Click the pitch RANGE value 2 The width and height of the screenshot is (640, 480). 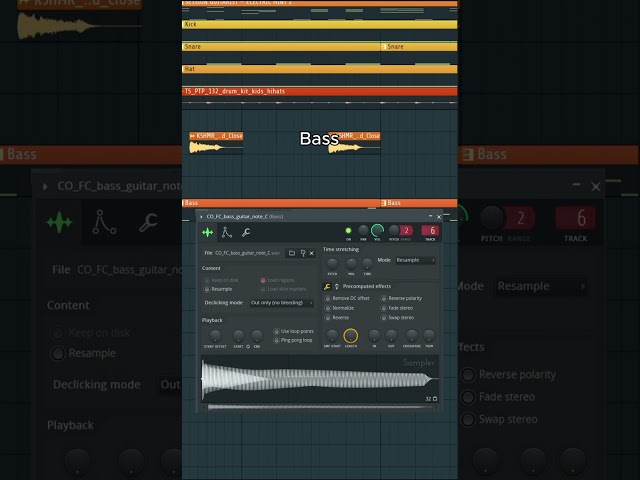click(407, 231)
